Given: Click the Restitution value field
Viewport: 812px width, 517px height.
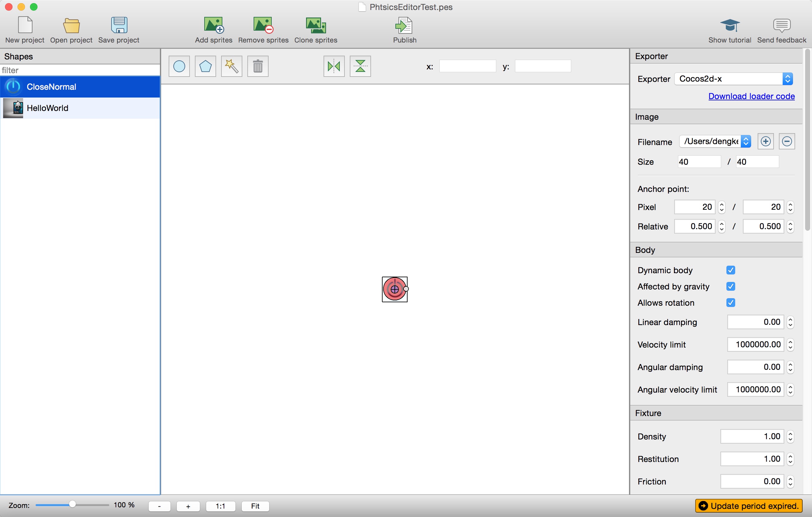Looking at the screenshot, I should point(752,459).
